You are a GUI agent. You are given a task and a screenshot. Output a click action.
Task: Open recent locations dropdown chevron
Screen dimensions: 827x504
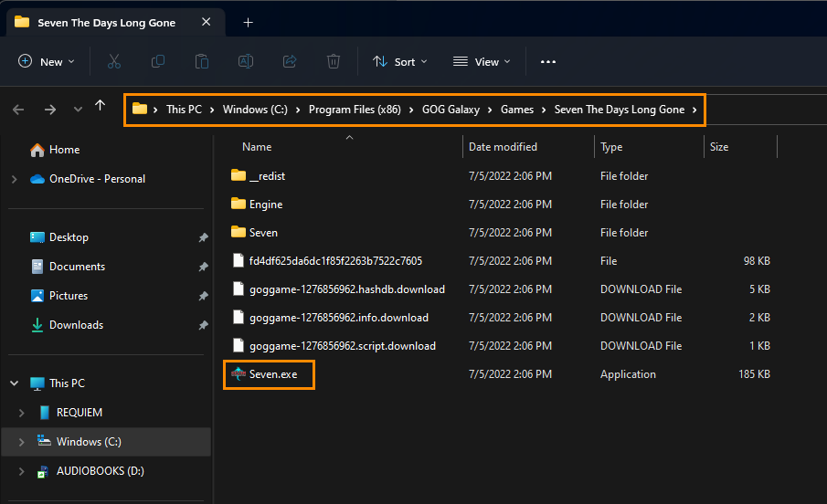pyautogui.click(x=78, y=110)
